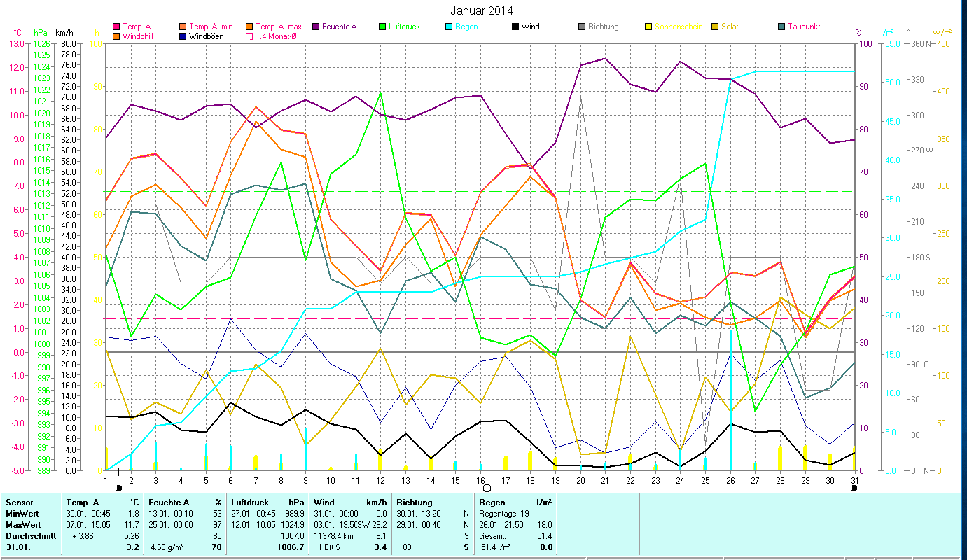Select the purple Feuchte A. legend swatch
967x560 pixels.
pos(316,27)
